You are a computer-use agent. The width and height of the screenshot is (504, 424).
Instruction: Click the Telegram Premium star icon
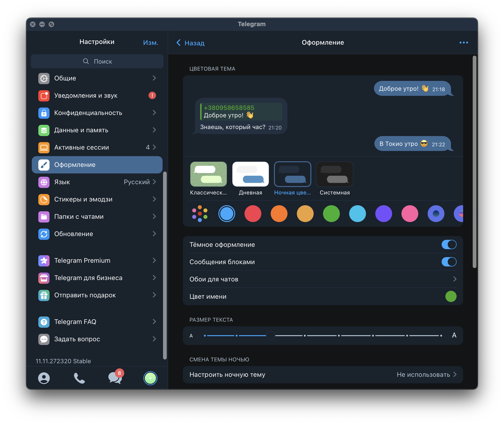[44, 261]
